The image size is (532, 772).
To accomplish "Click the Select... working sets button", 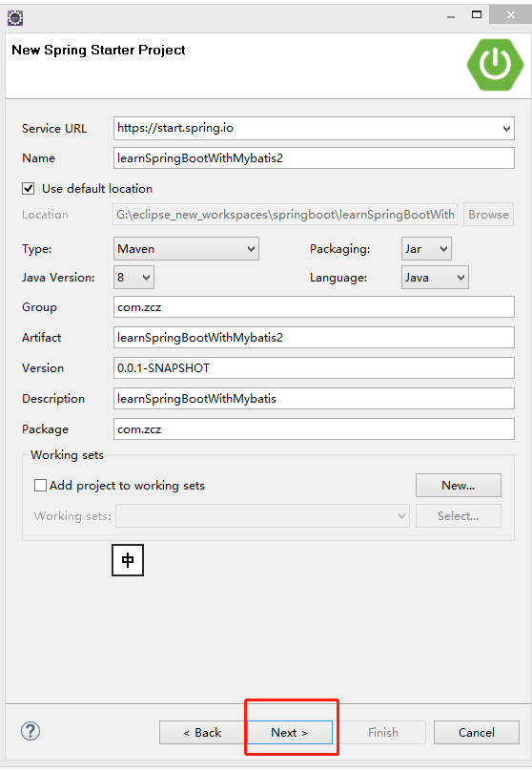I will coord(459,516).
